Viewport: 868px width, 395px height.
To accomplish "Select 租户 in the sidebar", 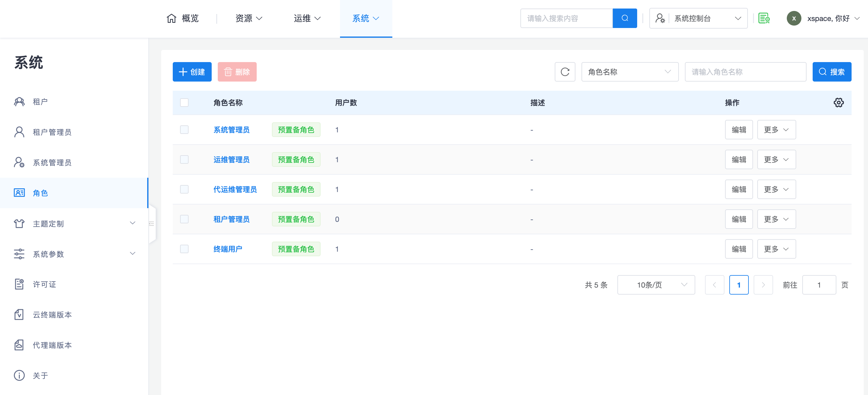I will (74, 101).
